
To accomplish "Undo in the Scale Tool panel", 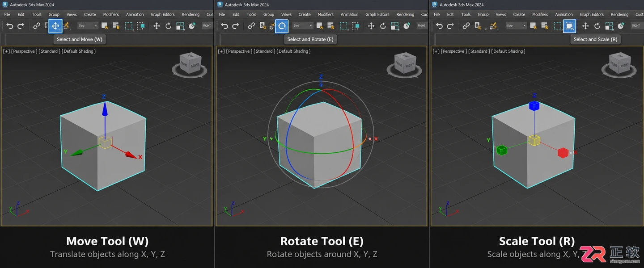I will (x=439, y=26).
